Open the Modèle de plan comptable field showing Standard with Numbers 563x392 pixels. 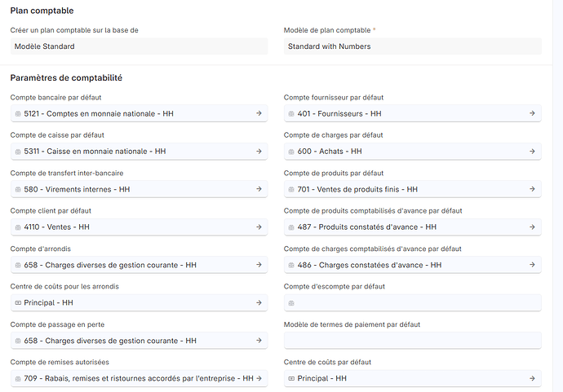pos(413,46)
